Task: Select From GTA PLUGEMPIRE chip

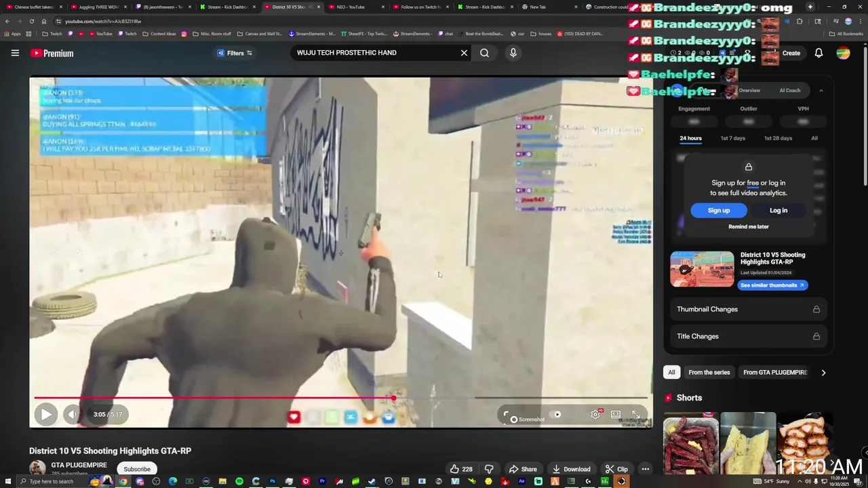Action: (x=775, y=372)
